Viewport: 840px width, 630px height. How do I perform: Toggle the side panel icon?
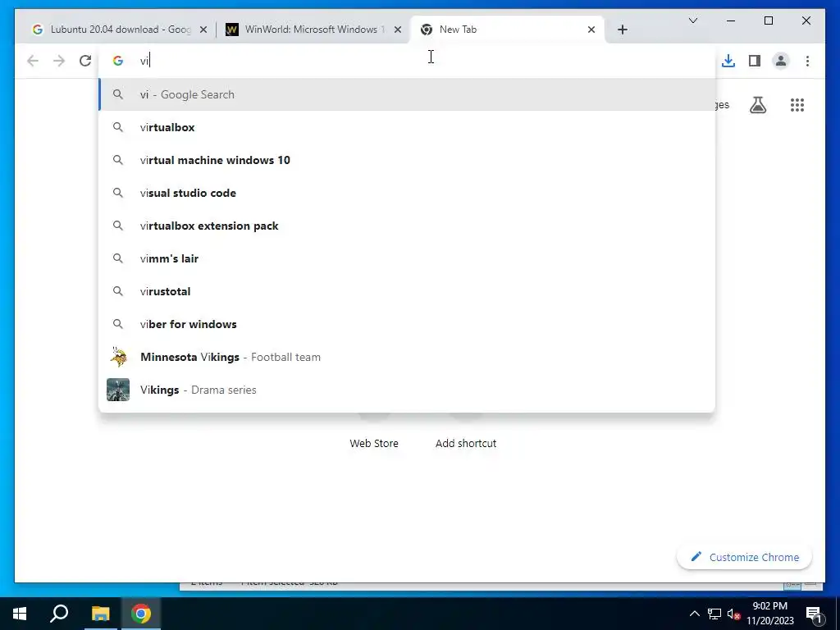755,61
